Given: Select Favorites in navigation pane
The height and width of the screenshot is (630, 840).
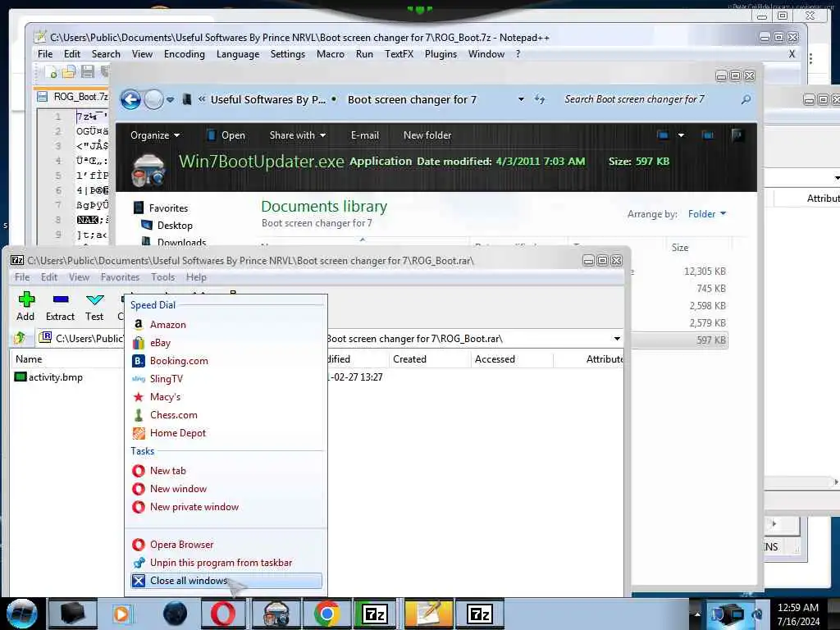Looking at the screenshot, I should click(x=168, y=208).
